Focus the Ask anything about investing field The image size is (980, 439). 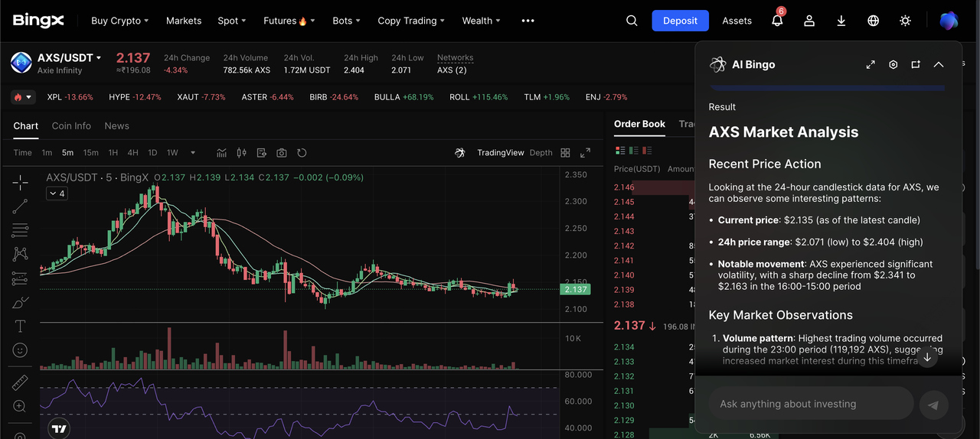click(810, 404)
